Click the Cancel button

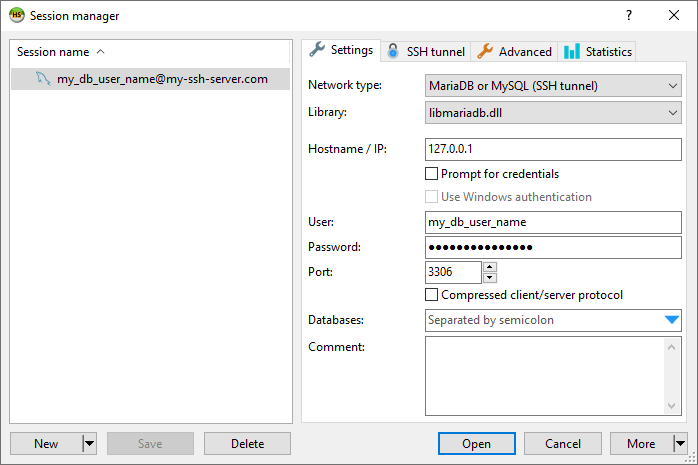click(x=563, y=444)
